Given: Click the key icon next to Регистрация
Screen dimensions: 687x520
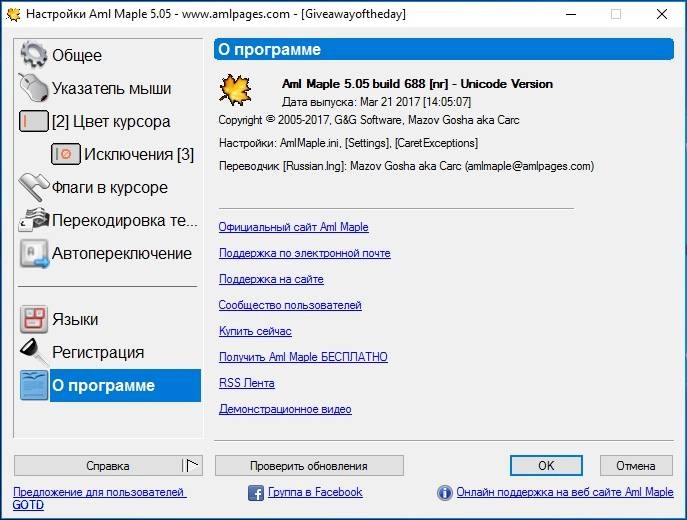Looking at the screenshot, I should point(33,352).
